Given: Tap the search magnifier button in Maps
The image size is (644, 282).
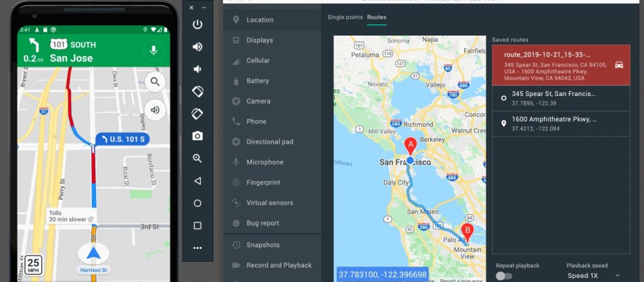Looking at the screenshot, I should point(155,82).
